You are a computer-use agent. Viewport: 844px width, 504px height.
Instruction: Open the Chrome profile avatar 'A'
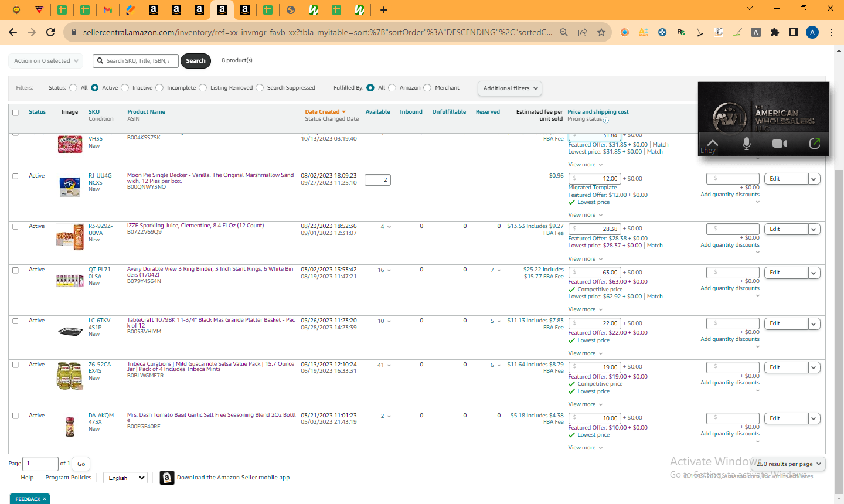[x=812, y=32]
